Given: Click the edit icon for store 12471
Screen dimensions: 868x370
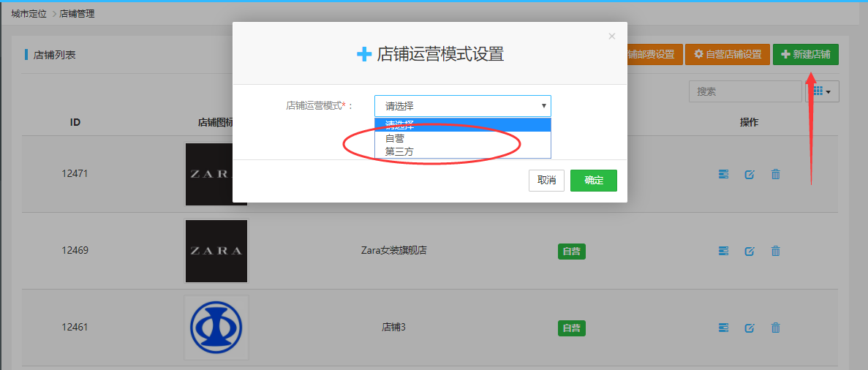Looking at the screenshot, I should click(750, 174).
